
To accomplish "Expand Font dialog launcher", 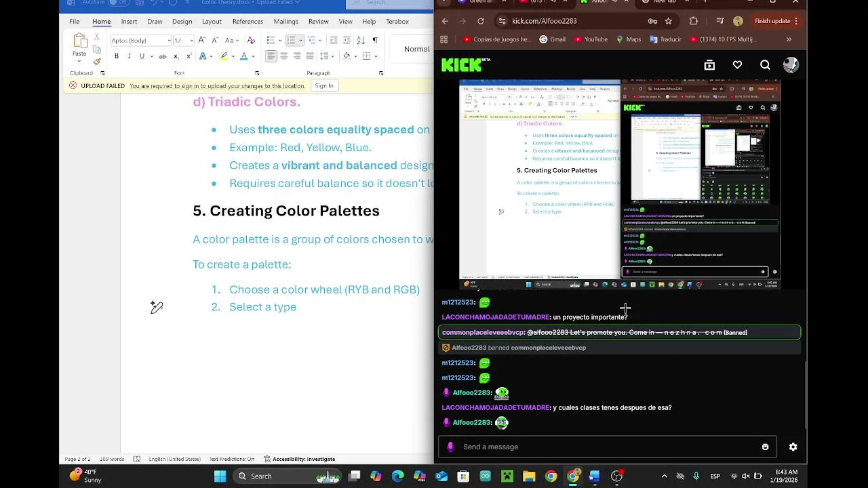I will click(257, 73).
